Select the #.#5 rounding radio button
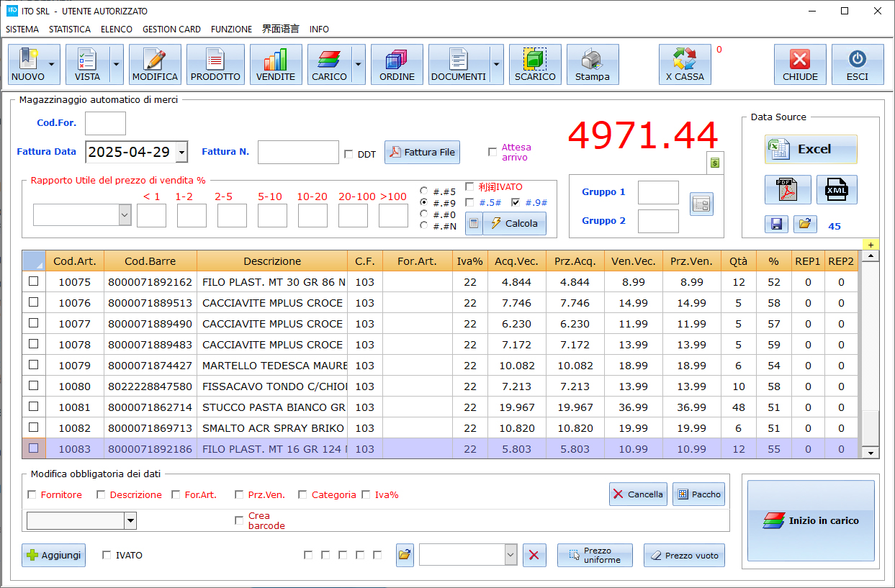The width and height of the screenshot is (895, 588). point(424,191)
